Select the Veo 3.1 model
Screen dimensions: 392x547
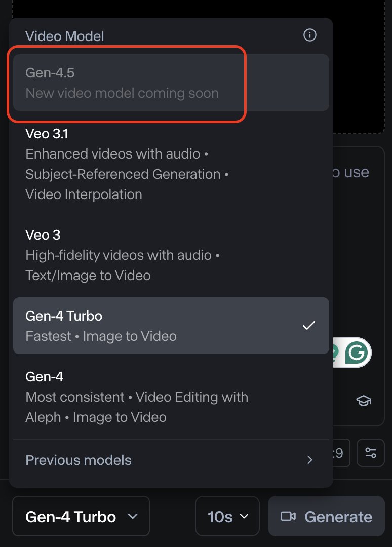pos(171,164)
